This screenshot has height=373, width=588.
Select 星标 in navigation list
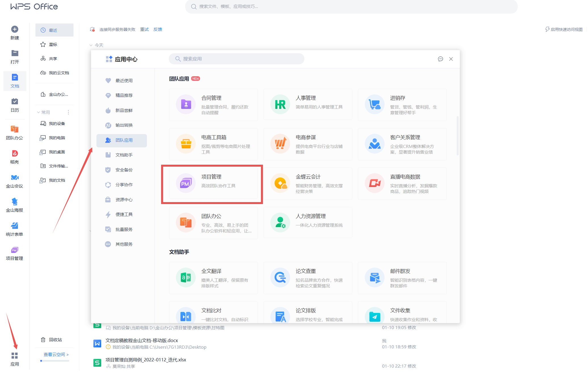pos(54,44)
